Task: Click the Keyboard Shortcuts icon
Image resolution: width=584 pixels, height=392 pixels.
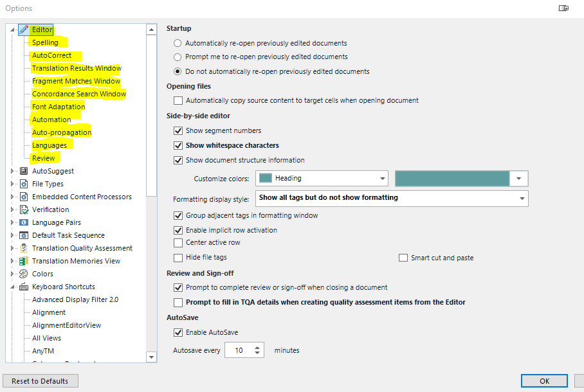Action: coord(24,287)
